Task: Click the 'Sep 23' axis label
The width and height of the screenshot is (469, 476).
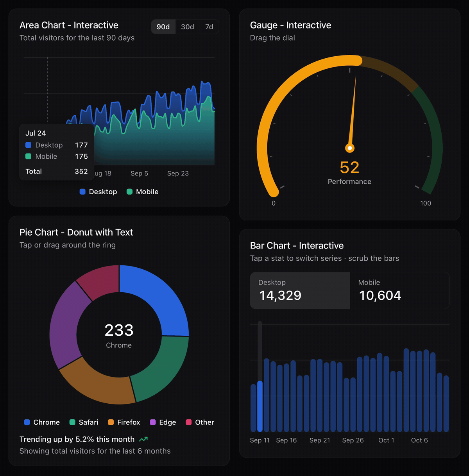Action: click(x=178, y=173)
